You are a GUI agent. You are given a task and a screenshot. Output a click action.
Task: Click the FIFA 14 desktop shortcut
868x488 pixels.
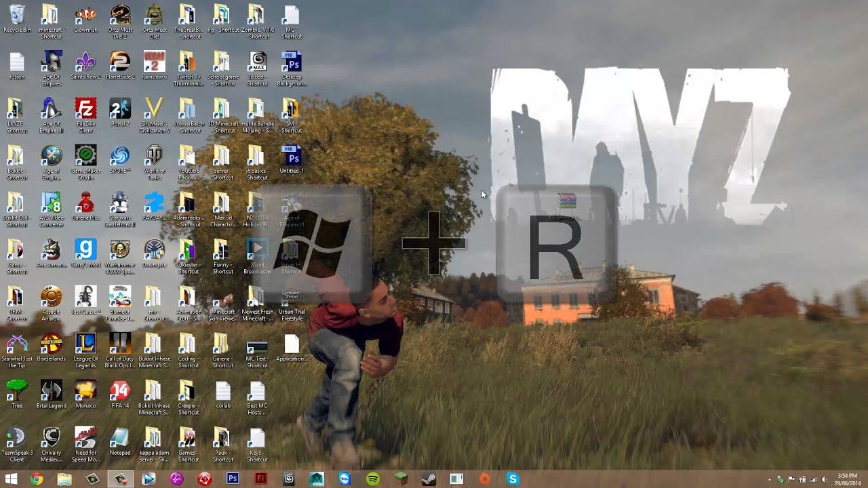(x=120, y=394)
